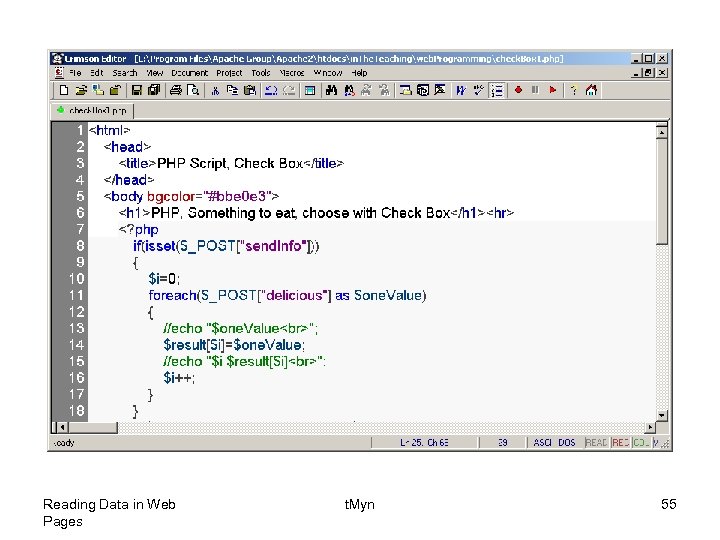Screen dimensions: 720x540
Task: Click the DOS file format status entry
Action: click(x=567, y=443)
